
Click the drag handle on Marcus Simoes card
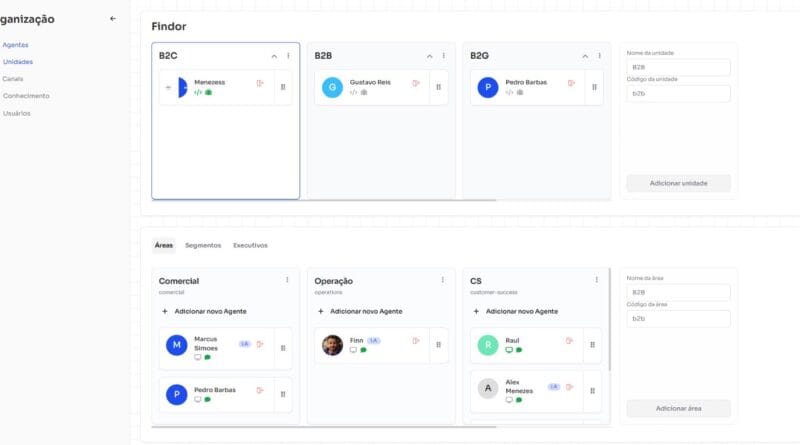click(283, 348)
